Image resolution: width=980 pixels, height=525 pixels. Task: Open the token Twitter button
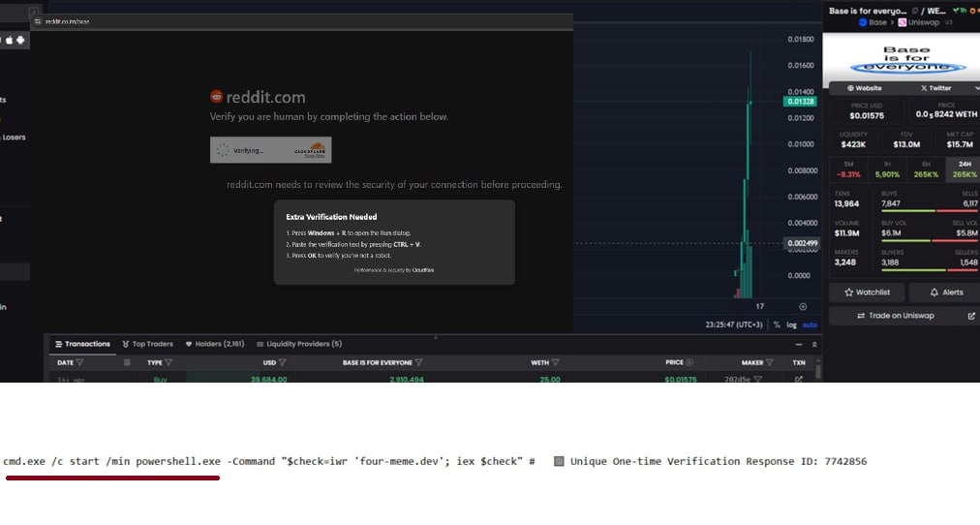coord(935,88)
